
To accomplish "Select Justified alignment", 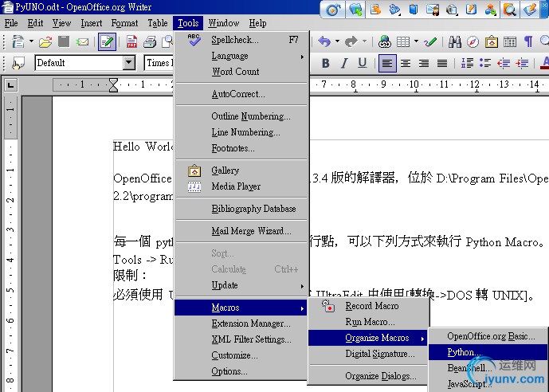I will coord(442,64).
